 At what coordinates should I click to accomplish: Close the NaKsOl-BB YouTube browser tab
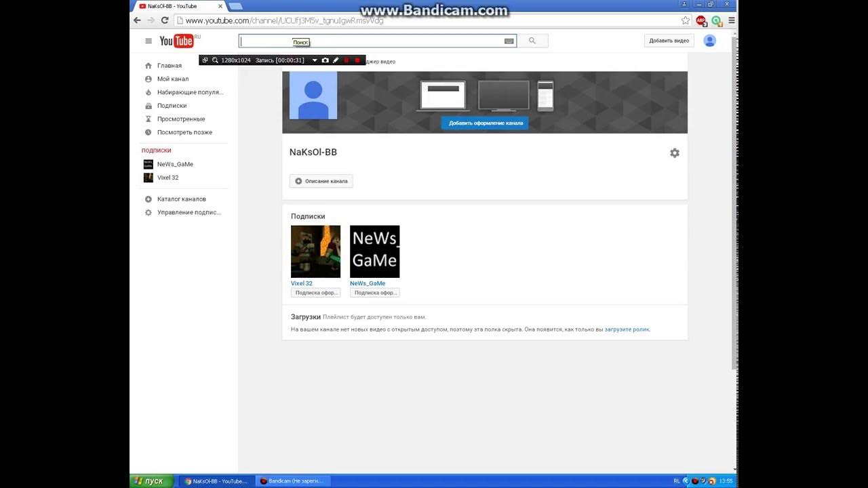pos(220,6)
